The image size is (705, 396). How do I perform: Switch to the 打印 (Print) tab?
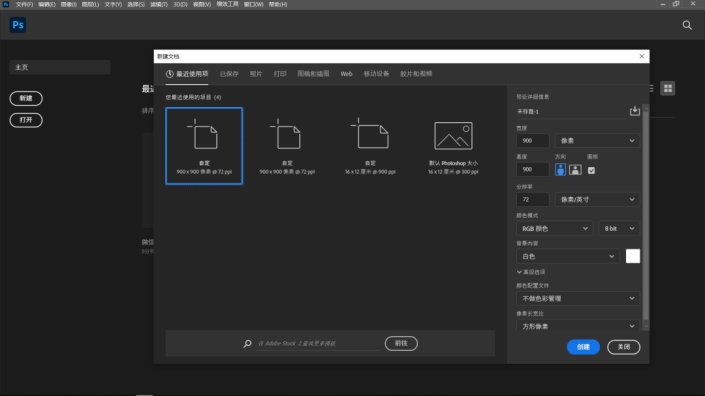(x=280, y=74)
